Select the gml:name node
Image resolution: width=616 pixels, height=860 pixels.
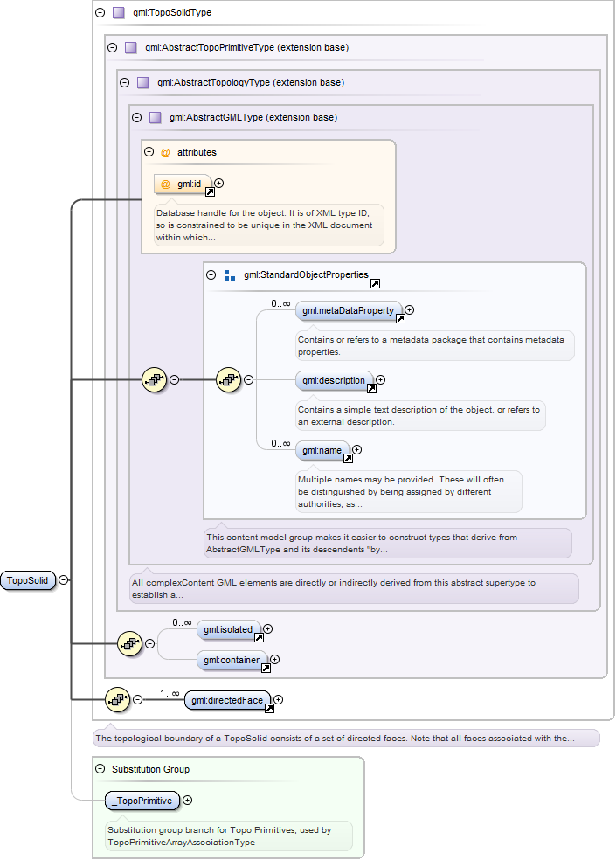point(322,451)
